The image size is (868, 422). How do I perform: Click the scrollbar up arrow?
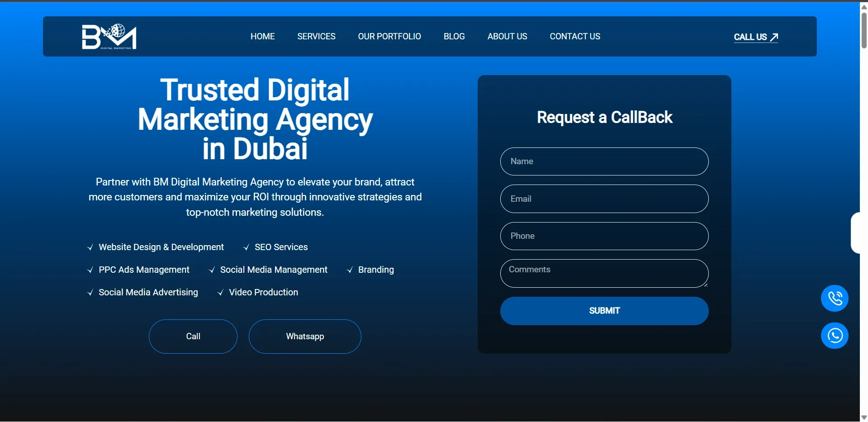(864, 7)
